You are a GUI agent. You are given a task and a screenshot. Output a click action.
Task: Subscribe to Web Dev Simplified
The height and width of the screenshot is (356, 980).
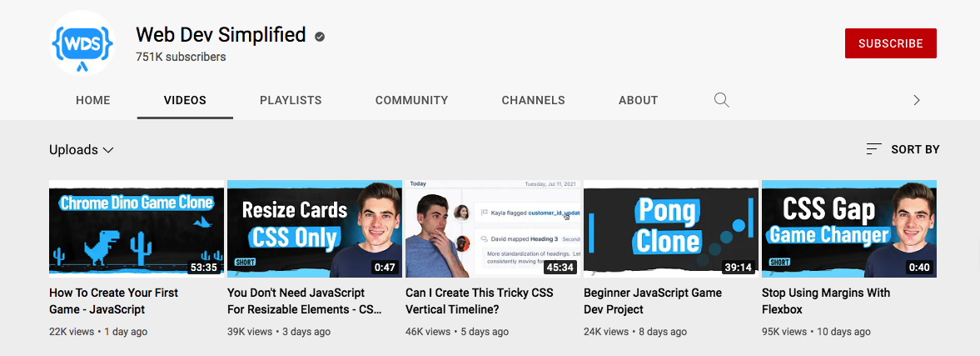891,43
